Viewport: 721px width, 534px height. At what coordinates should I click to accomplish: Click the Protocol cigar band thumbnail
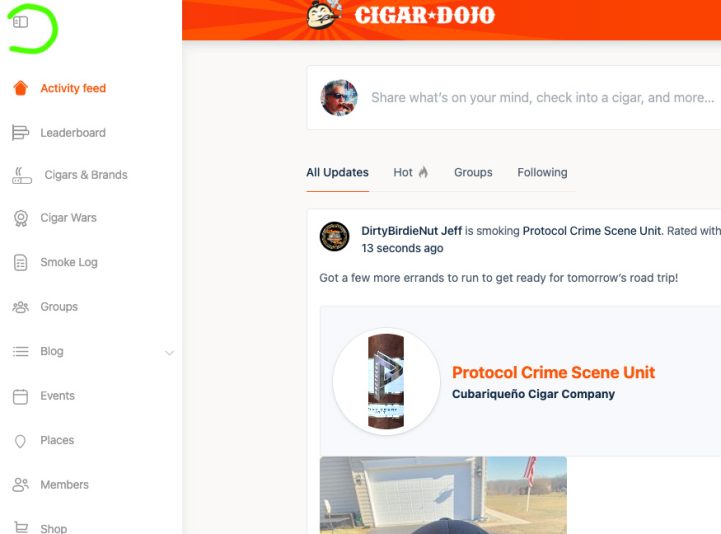(386, 381)
